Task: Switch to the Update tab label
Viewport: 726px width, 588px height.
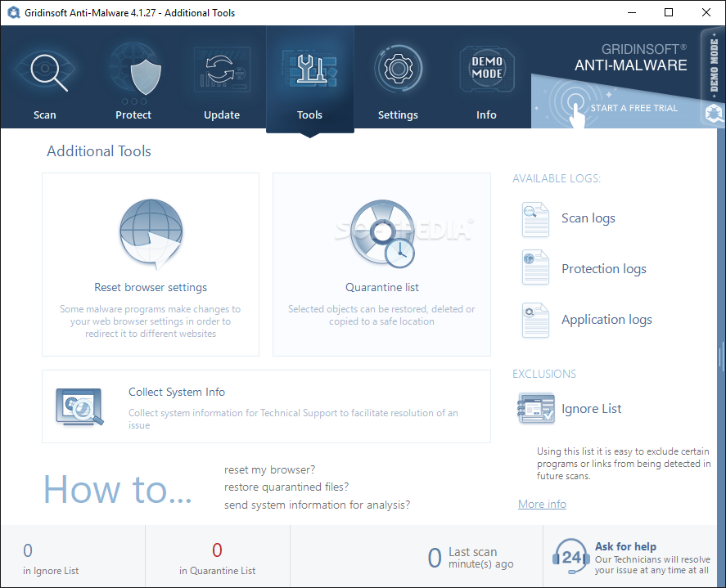Action: click(222, 114)
